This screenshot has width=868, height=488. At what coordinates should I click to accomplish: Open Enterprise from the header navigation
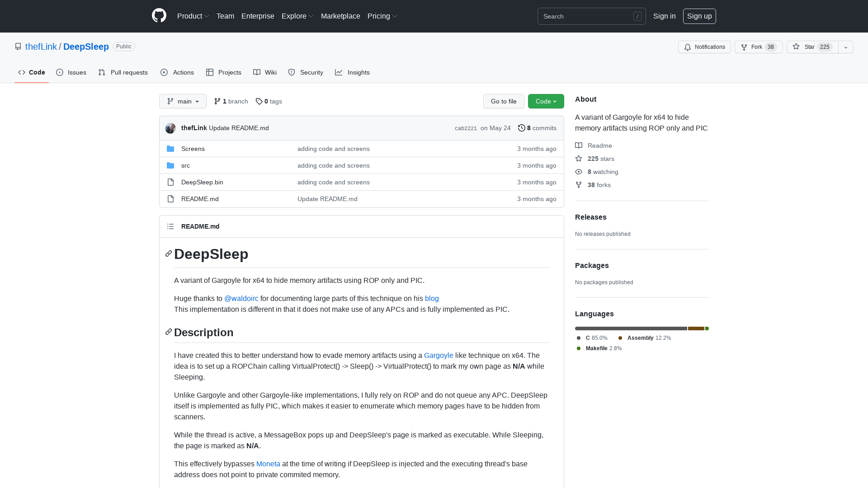(x=258, y=16)
